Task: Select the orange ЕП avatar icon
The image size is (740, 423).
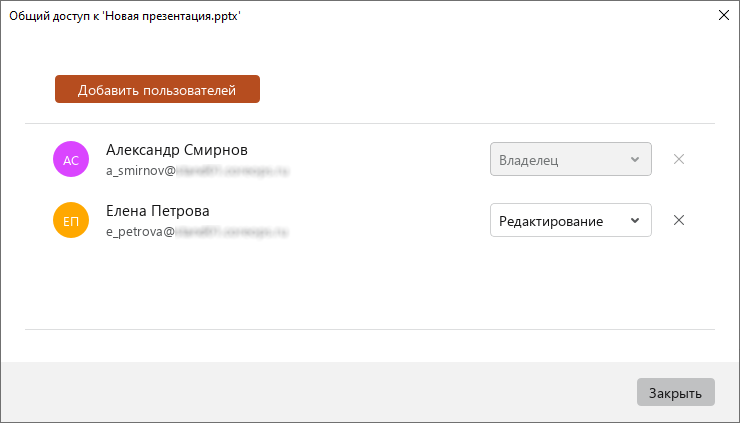Action: 71,220
